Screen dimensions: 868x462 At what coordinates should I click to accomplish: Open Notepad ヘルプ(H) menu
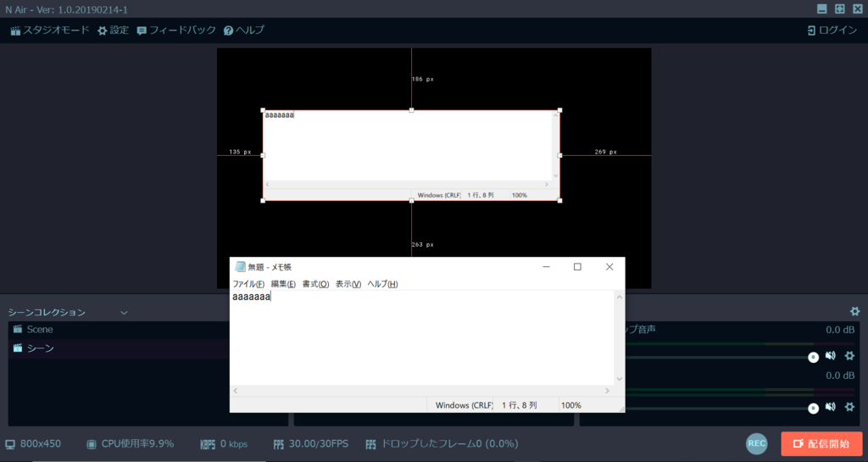[382, 284]
